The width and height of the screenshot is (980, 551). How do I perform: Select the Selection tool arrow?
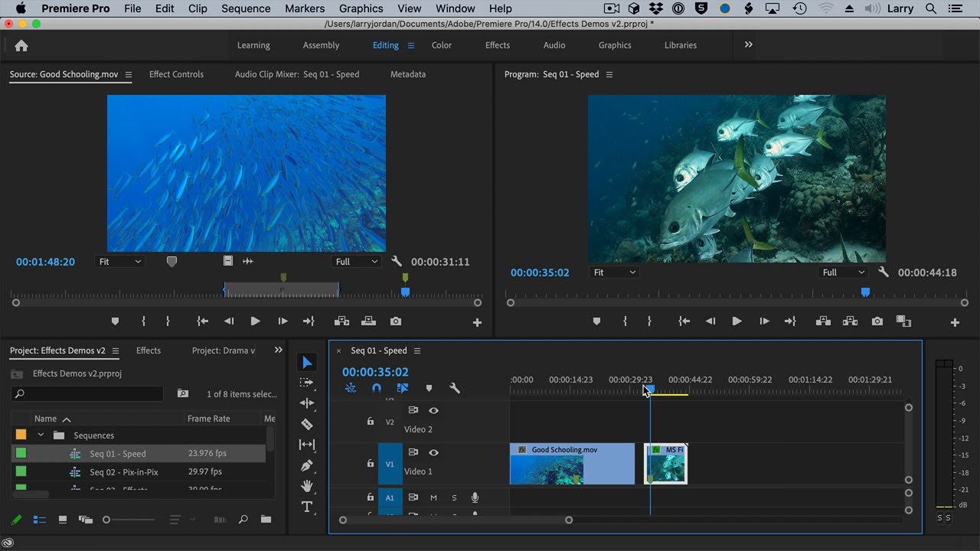pyautogui.click(x=307, y=362)
